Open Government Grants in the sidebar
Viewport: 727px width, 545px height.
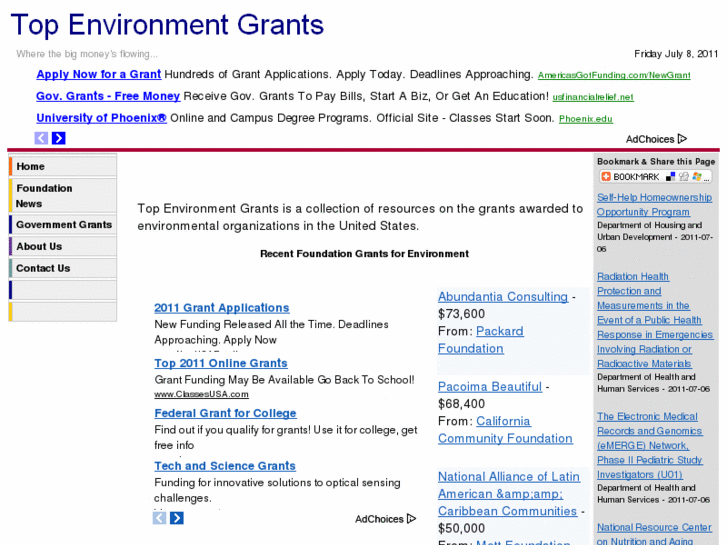click(63, 224)
